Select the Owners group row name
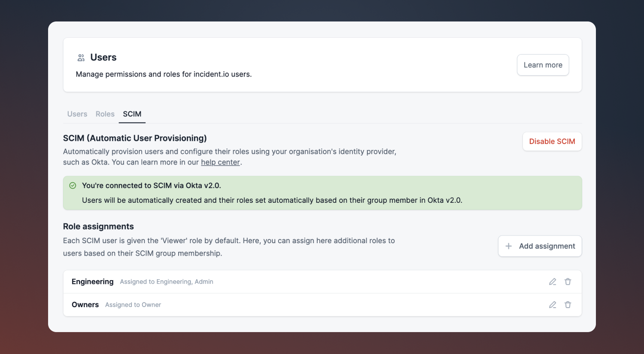Viewport: 644px width, 354px height. click(85, 305)
